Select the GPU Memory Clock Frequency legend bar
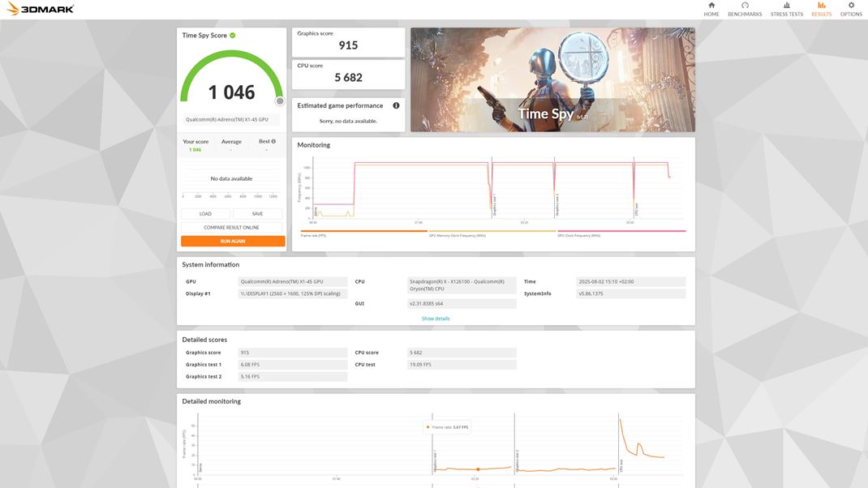 tap(492, 231)
